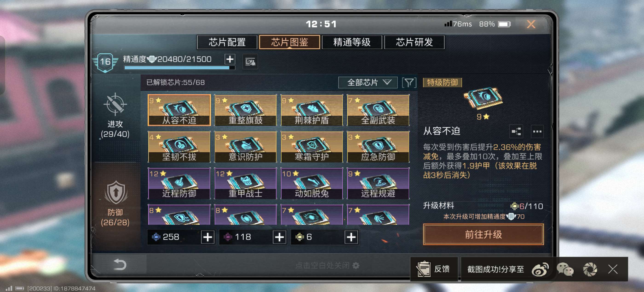
Task: Dismiss the screenshot share bar
Action: (x=613, y=270)
